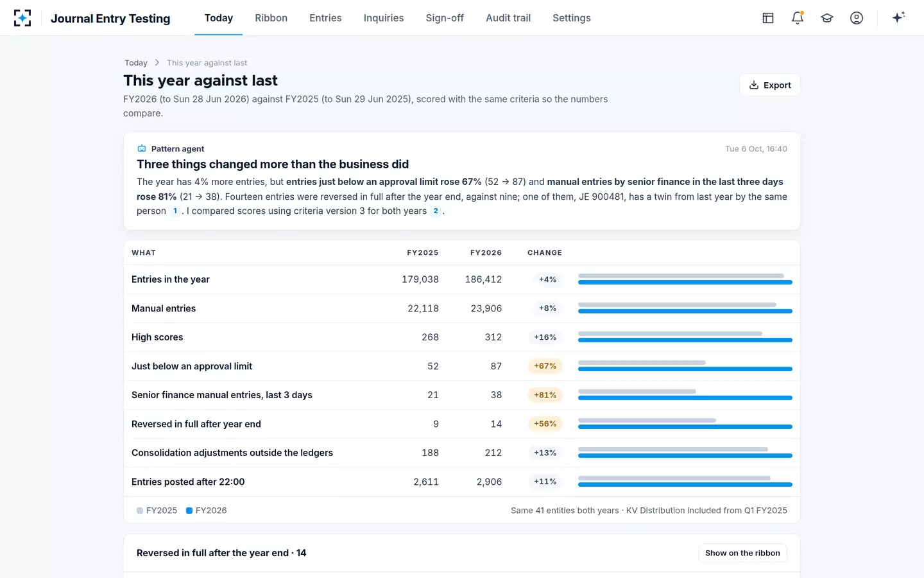Click the "Entries posted after 22:00" row label
The width and height of the screenshot is (924, 578).
tap(188, 482)
